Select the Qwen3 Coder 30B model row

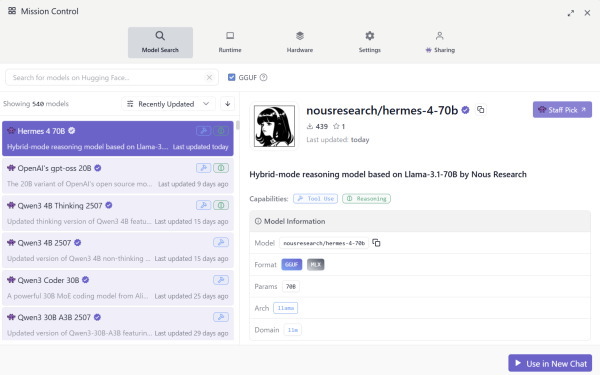(x=117, y=288)
